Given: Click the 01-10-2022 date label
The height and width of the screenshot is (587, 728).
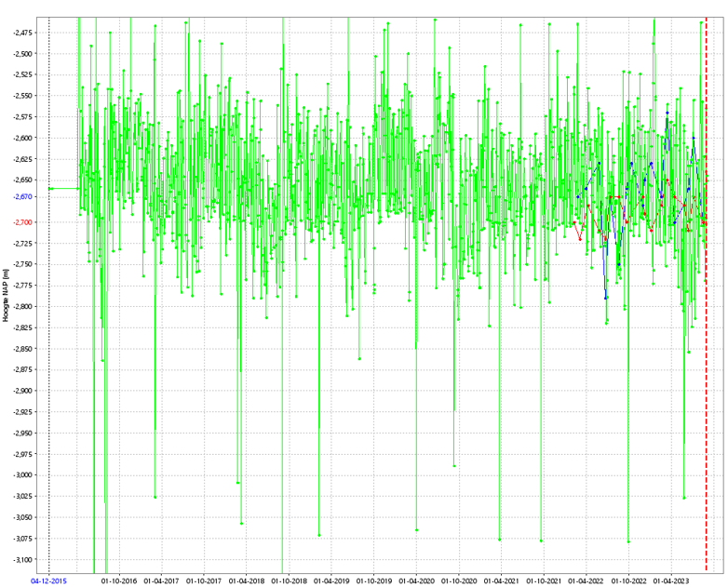Looking at the screenshot, I should click(x=628, y=580).
